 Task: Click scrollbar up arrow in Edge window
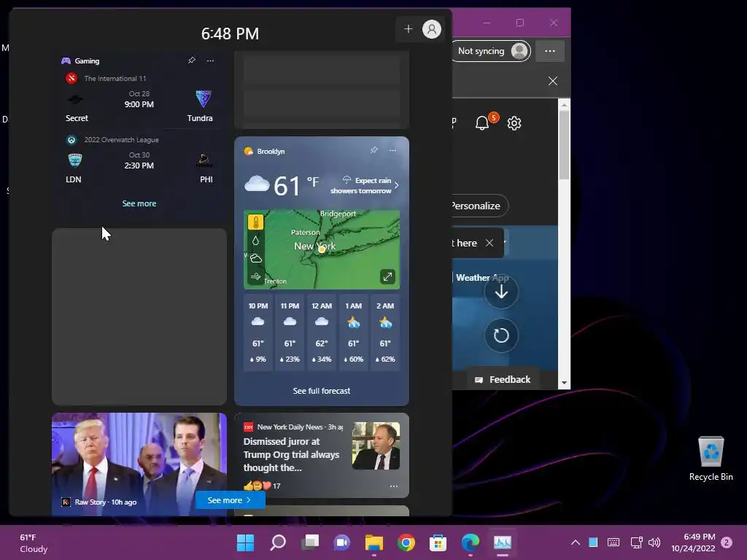564,104
